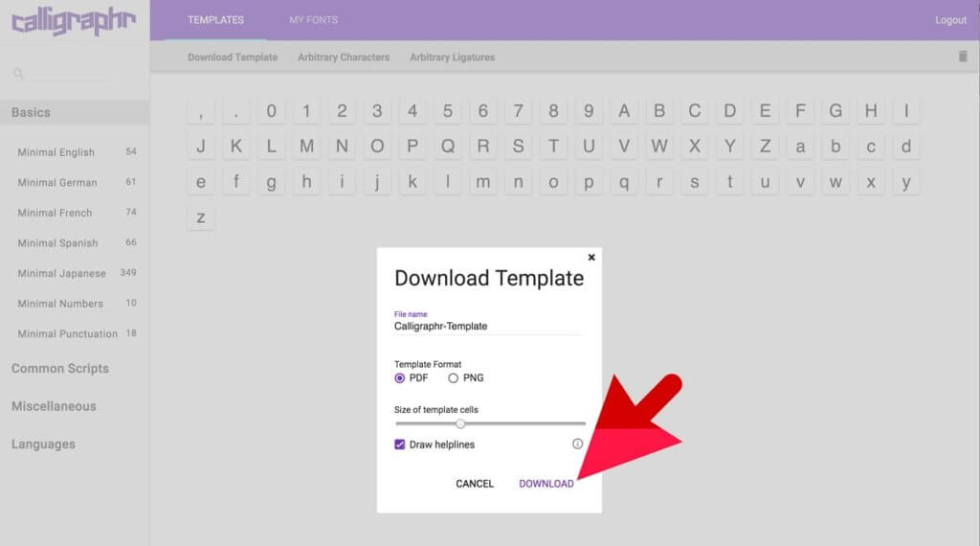Click the uppercase G character tile
Viewport: 980px width, 546px height.
click(x=835, y=111)
